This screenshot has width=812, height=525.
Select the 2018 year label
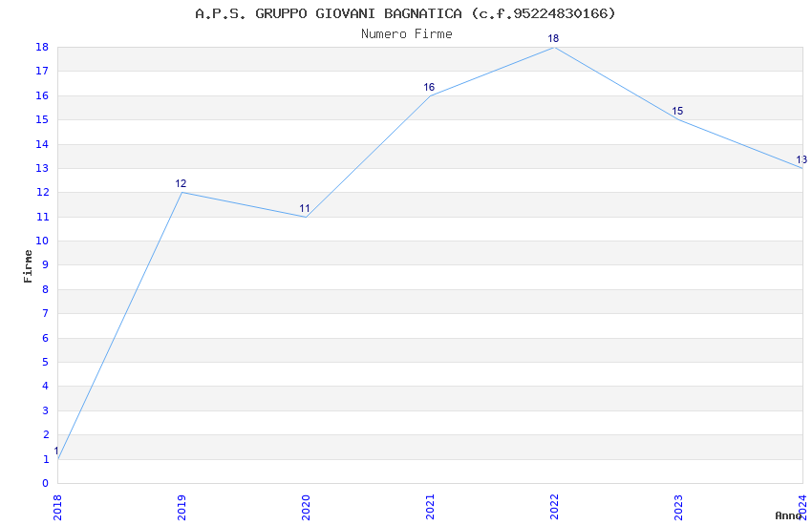pos(57,508)
